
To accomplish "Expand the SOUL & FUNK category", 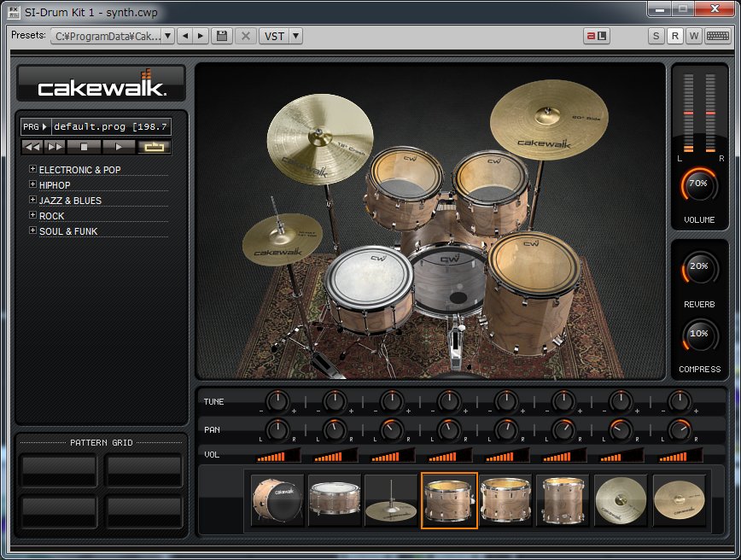I will point(32,230).
